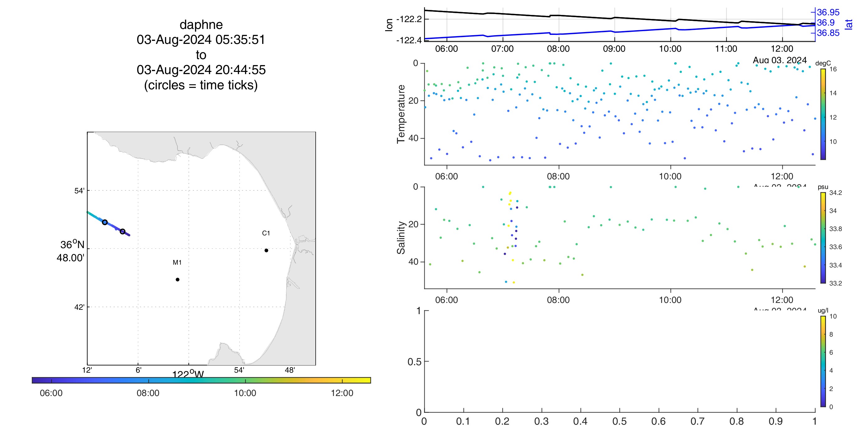Click the '16' temperature colorbar label
Image resolution: width=868 pixels, height=434 pixels.
tap(833, 69)
